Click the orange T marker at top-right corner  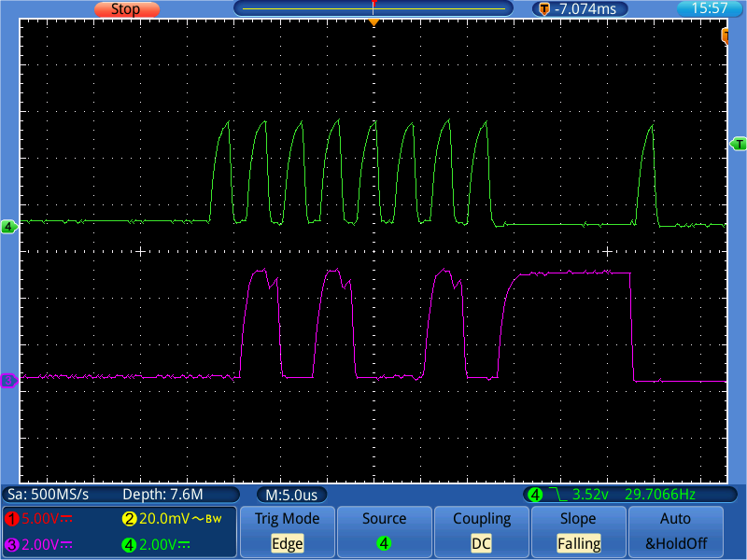[726, 35]
